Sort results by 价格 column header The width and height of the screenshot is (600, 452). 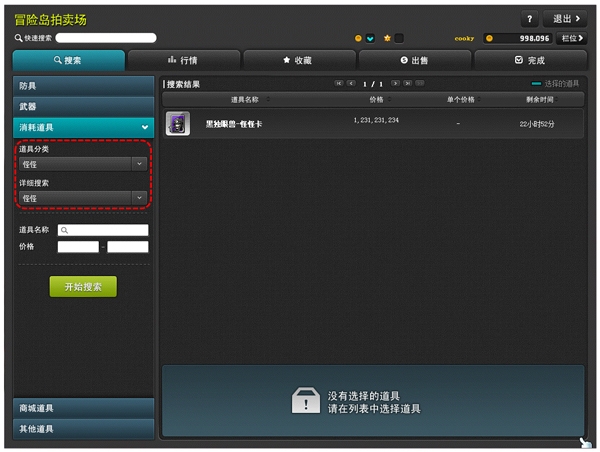pos(376,100)
